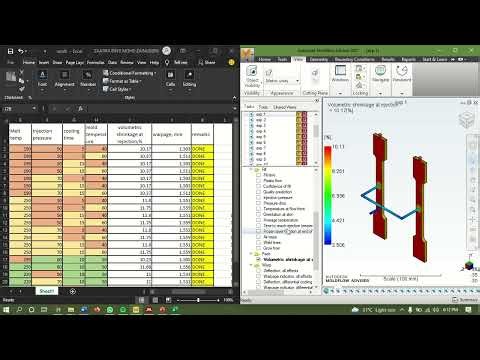The image size is (480, 360).
Task: Select the exp 2 study in the list
Action: pyautogui.click(x=261, y=120)
